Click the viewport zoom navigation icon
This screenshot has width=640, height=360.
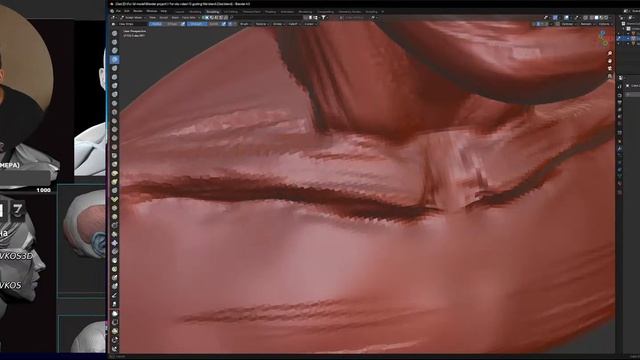tap(610, 53)
